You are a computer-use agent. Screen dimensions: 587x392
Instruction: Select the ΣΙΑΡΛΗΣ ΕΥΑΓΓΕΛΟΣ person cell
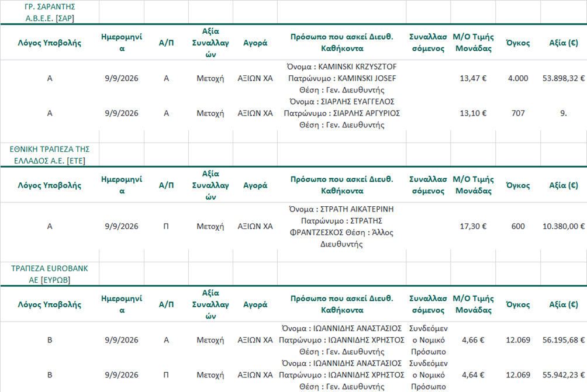pos(342,113)
